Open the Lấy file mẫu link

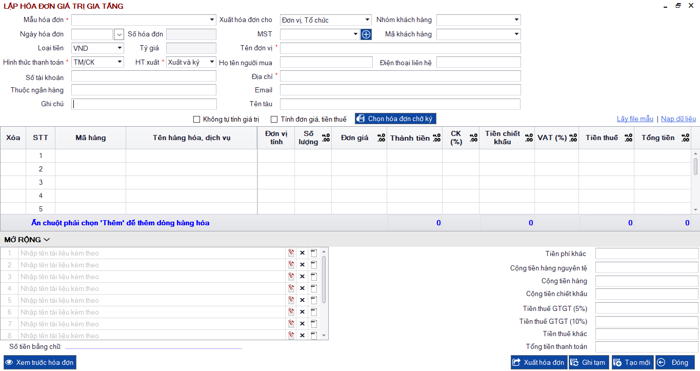pos(634,119)
